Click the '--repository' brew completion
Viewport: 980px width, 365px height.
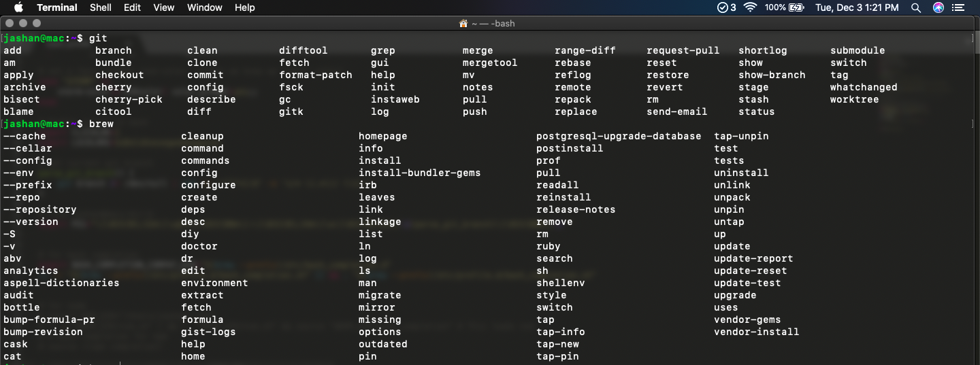click(40, 209)
